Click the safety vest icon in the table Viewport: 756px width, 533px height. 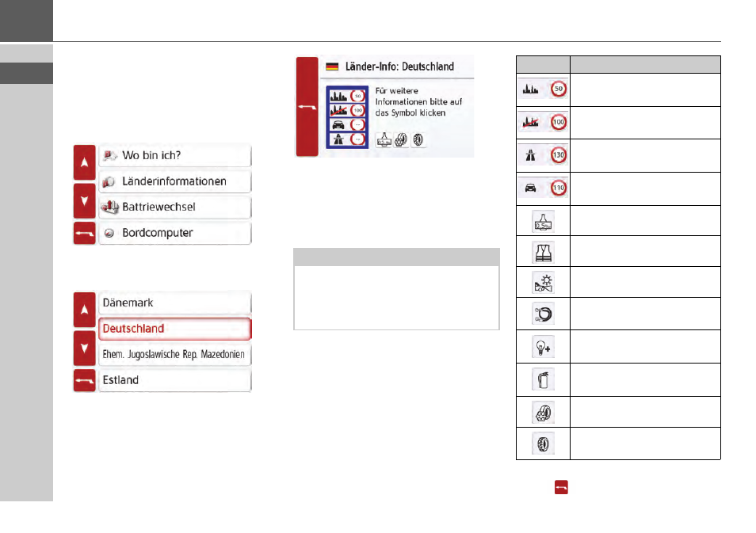(543, 252)
